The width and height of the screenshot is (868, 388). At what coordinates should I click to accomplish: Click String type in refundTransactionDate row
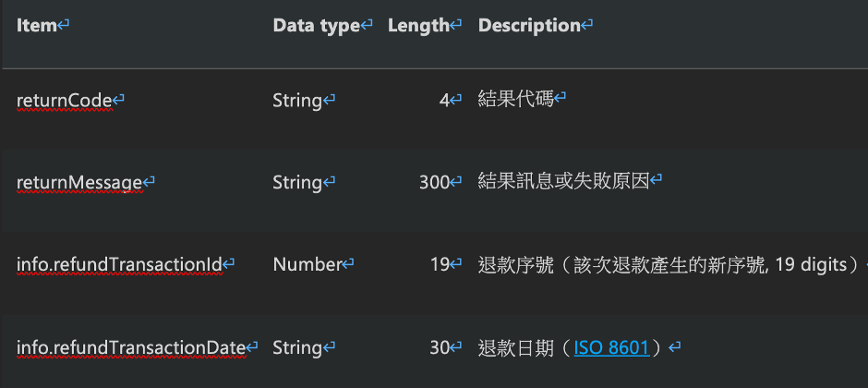tap(296, 348)
